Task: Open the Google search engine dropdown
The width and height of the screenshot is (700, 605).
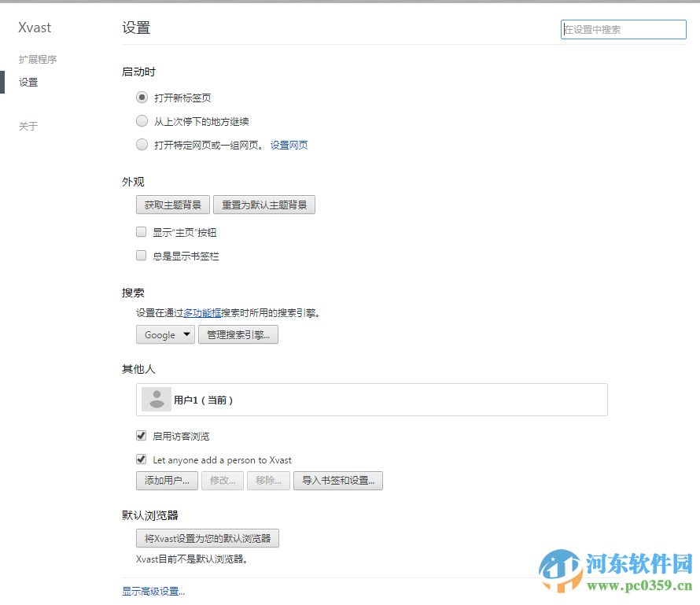Action: 165,334
